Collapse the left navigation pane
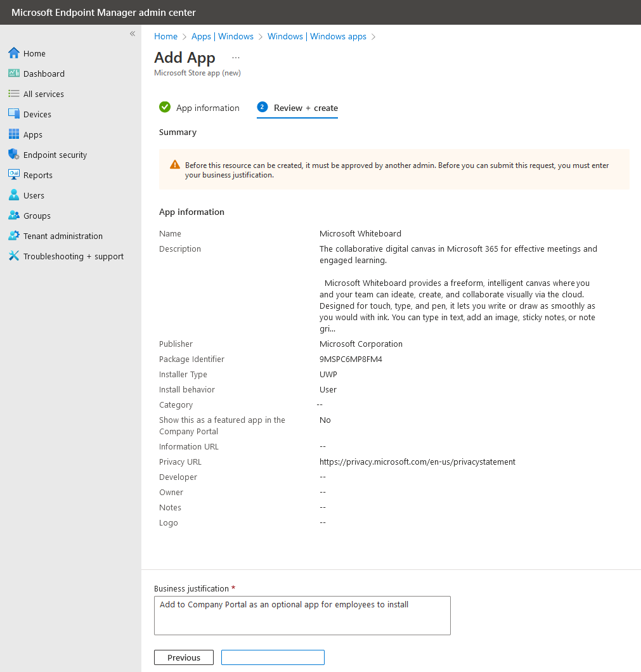Image resolution: width=641 pixels, height=672 pixels. point(133,34)
